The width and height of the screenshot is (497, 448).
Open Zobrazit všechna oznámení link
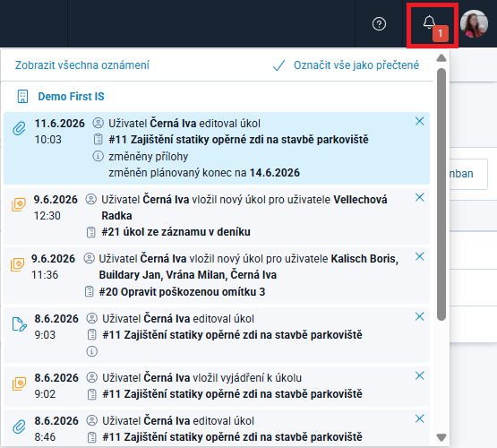click(x=82, y=65)
